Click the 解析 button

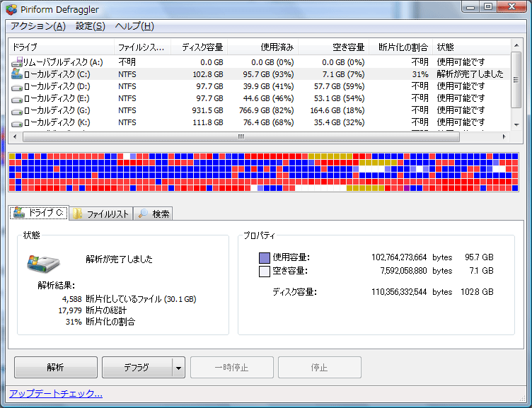(x=56, y=367)
